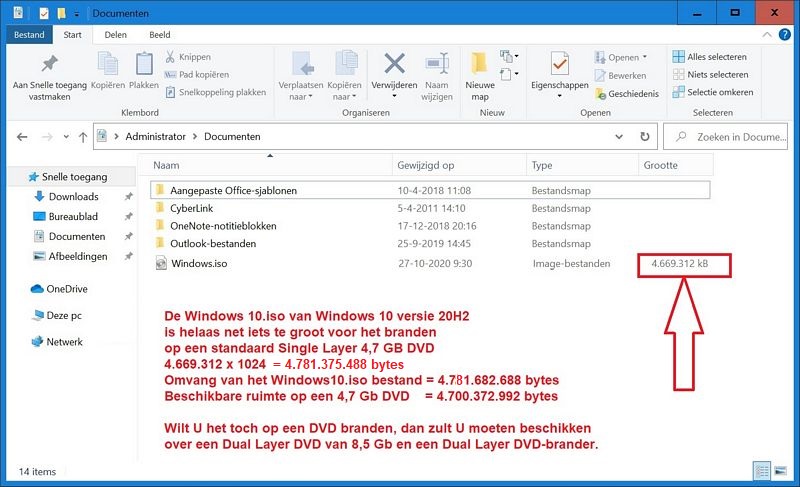Screen dimensions: 800x487
Task: Open the blue Help question icon
Action: [x=785, y=34]
